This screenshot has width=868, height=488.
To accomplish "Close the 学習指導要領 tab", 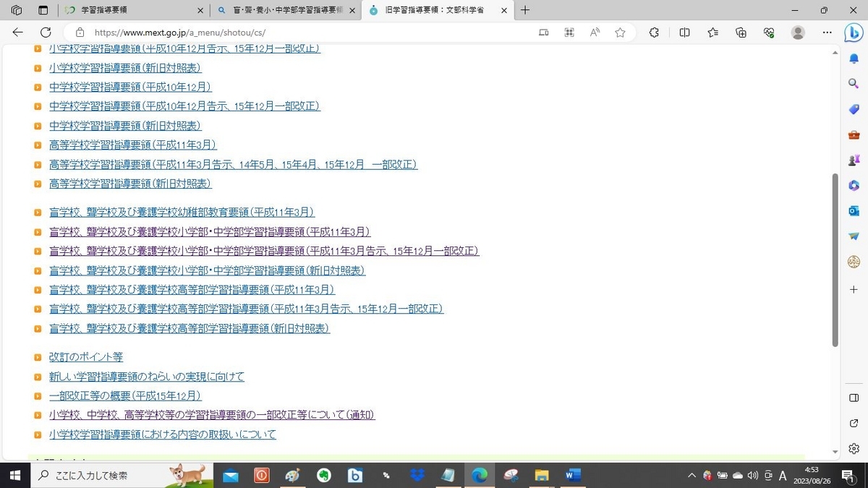I will click(200, 10).
